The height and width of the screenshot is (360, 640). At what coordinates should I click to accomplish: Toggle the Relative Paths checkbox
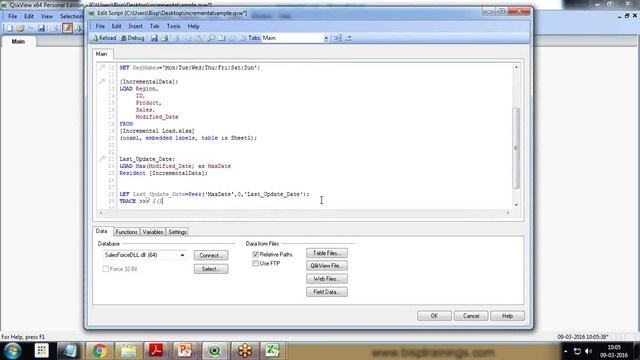point(256,254)
